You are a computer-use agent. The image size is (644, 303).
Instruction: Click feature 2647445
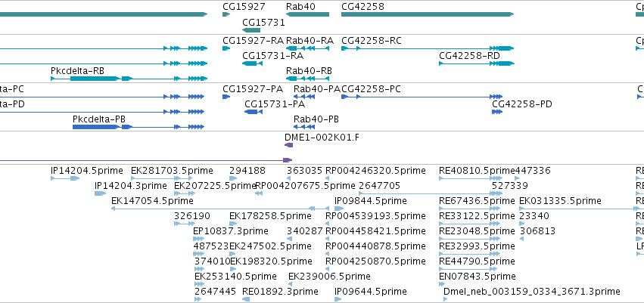coord(215,291)
